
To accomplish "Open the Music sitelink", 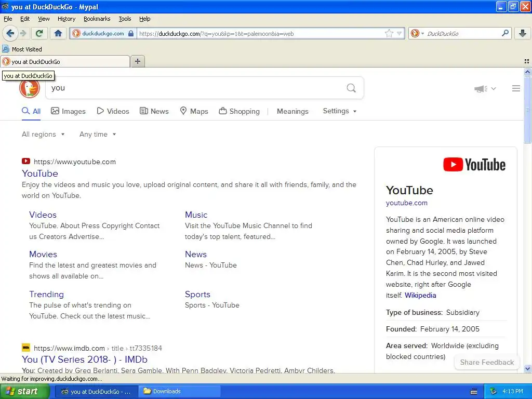I will point(196,215).
